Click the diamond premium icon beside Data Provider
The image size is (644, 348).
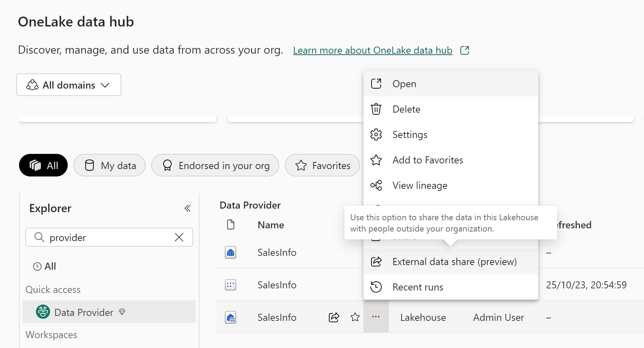[122, 312]
